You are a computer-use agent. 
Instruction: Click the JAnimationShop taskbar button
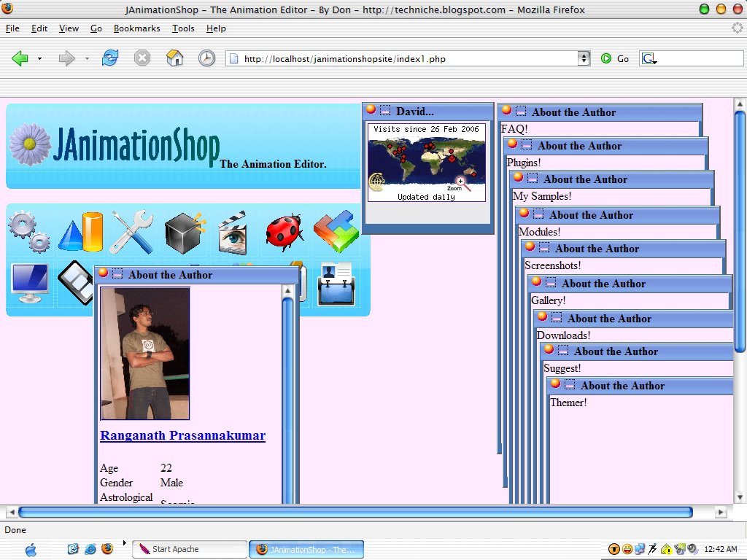pyautogui.click(x=306, y=549)
